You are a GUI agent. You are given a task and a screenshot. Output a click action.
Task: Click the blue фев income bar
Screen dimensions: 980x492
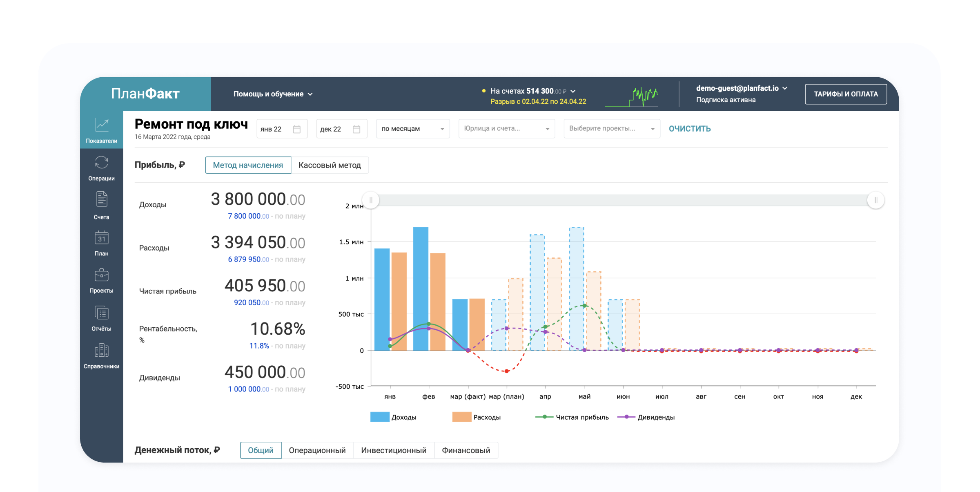tap(421, 288)
